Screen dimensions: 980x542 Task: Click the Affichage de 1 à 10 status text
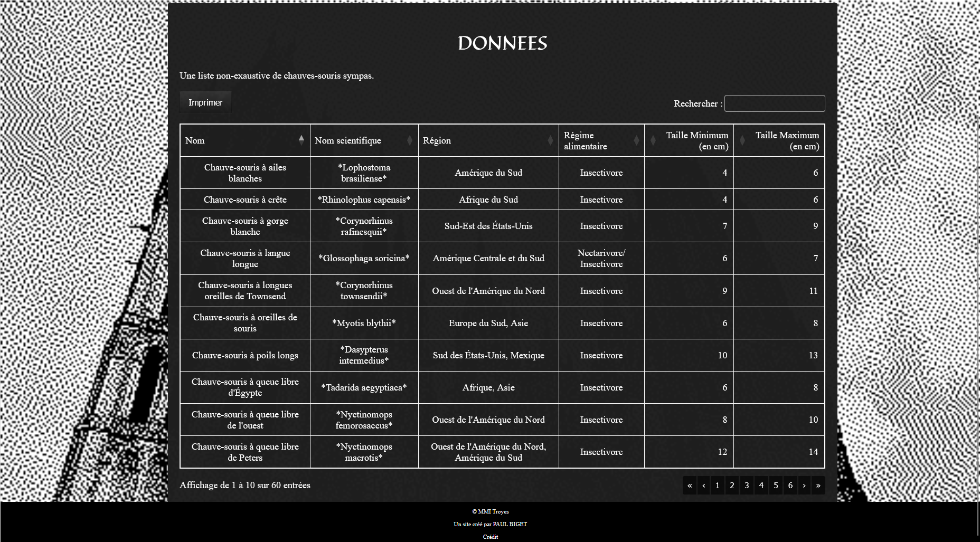[245, 485]
